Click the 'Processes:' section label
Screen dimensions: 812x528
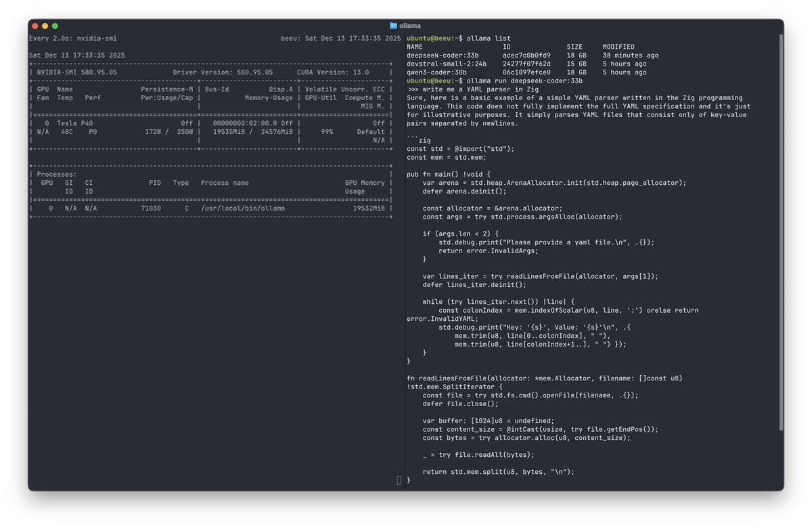pos(57,175)
